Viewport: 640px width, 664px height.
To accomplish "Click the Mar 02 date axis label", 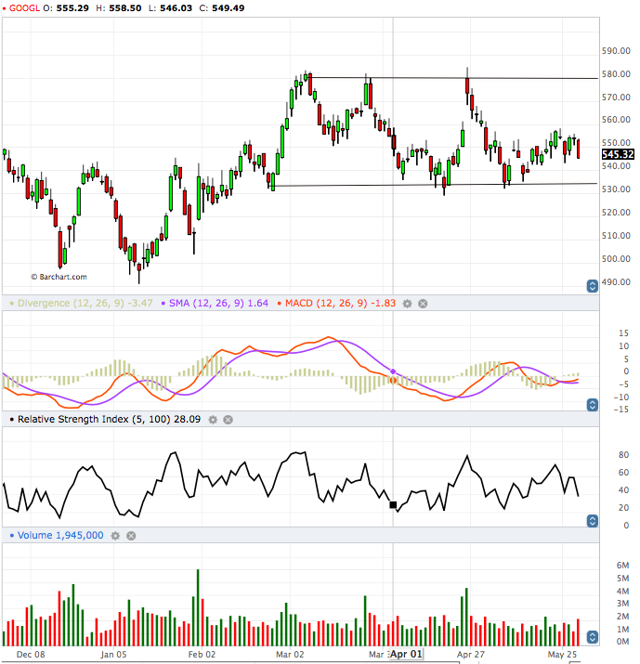I will (290, 654).
